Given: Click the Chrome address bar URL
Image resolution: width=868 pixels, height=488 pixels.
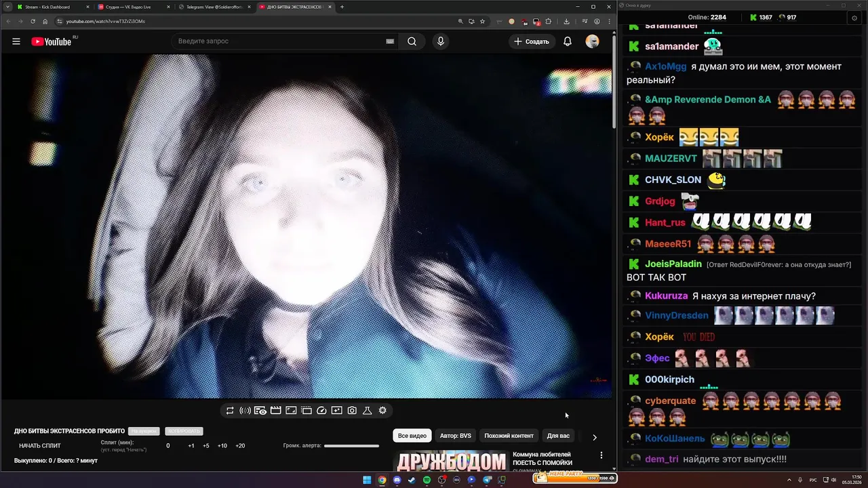Looking at the screenshot, I should tap(106, 21).
